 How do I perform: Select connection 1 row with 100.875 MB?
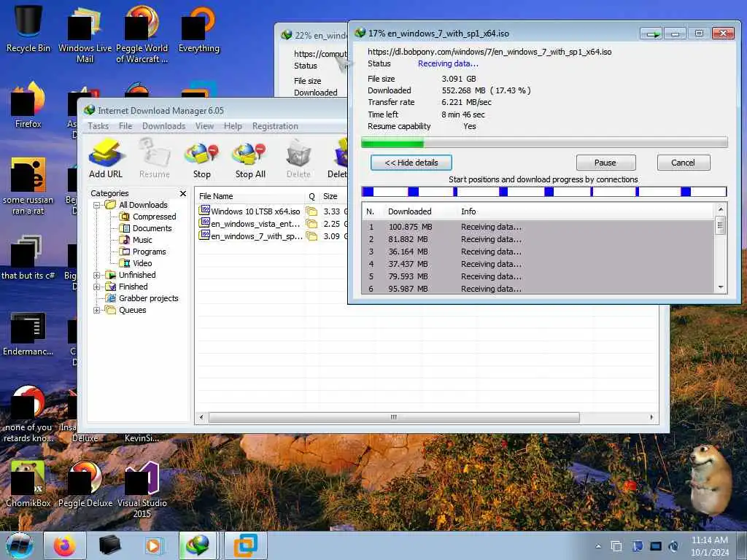(x=538, y=227)
